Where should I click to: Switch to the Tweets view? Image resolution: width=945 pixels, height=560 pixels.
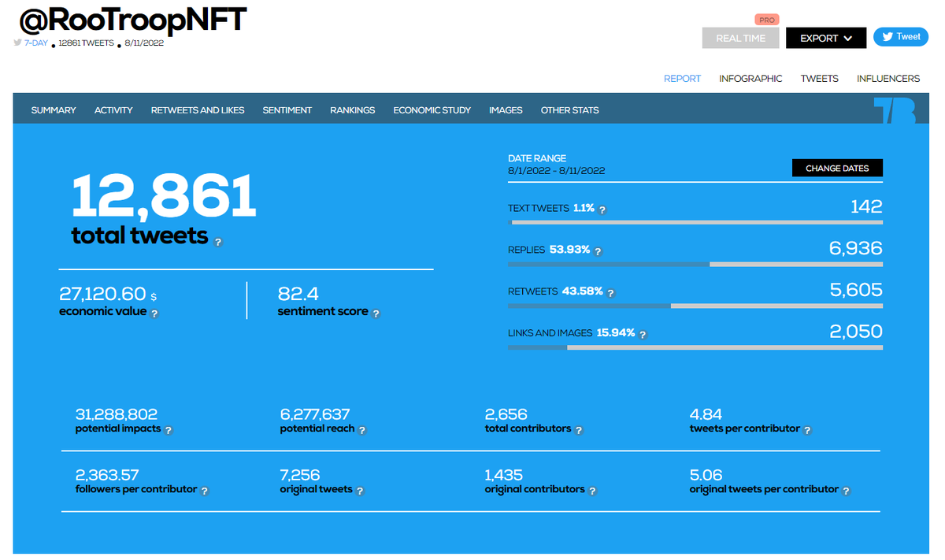(x=820, y=79)
